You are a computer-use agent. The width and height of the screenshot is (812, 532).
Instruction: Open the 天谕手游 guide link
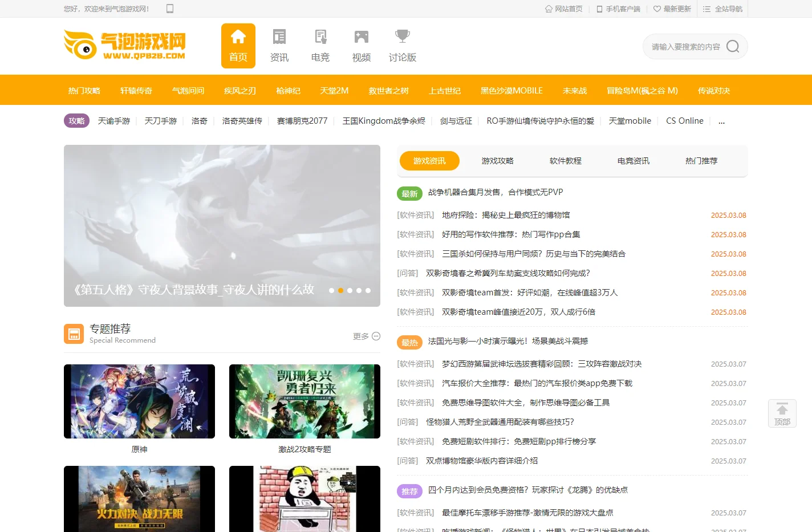coord(114,121)
